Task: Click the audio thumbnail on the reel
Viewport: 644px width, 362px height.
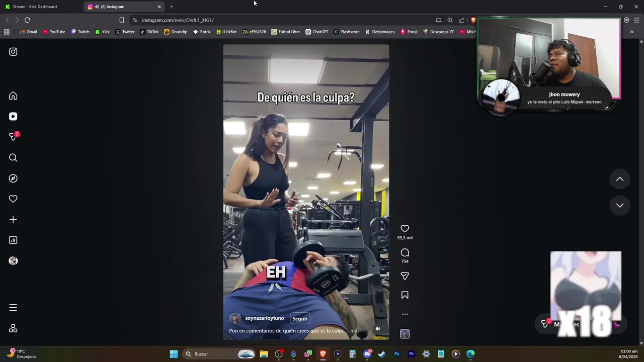Action: 405,334
